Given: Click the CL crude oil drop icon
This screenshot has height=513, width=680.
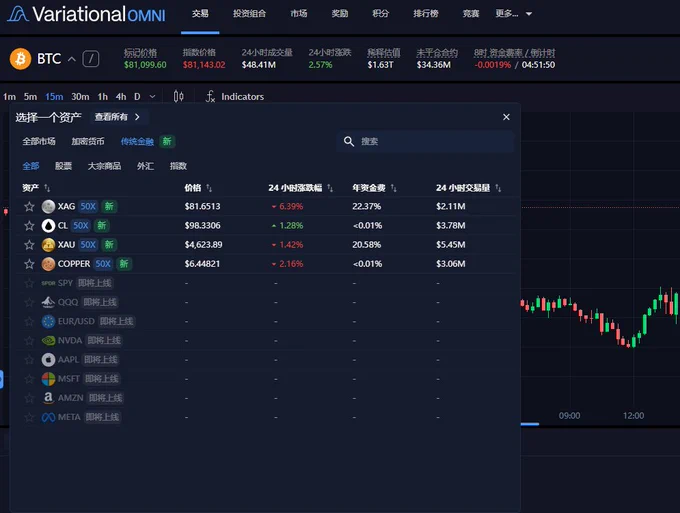Looking at the screenshot, I should 48,225.
